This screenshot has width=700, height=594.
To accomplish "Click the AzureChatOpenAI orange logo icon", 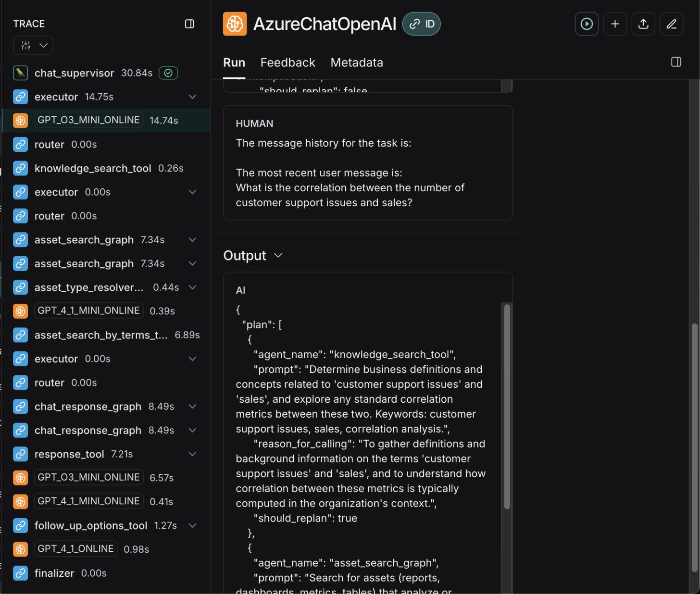I will (235, 24).
